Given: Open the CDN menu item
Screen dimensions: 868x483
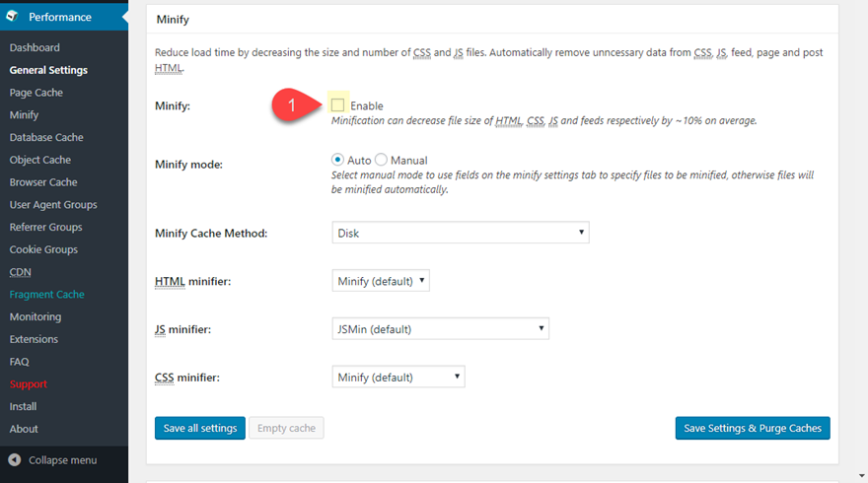Looking at the screenshot, I should tap(20, 272).
